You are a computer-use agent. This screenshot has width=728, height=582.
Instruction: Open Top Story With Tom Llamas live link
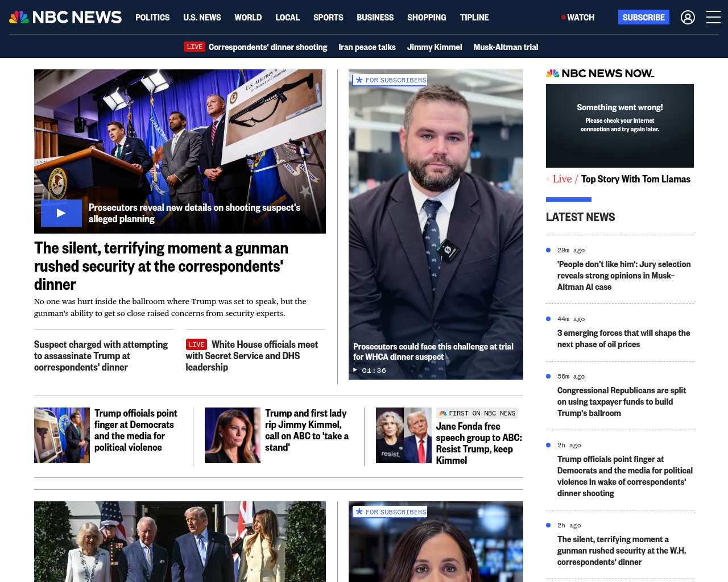click(636, 179)
